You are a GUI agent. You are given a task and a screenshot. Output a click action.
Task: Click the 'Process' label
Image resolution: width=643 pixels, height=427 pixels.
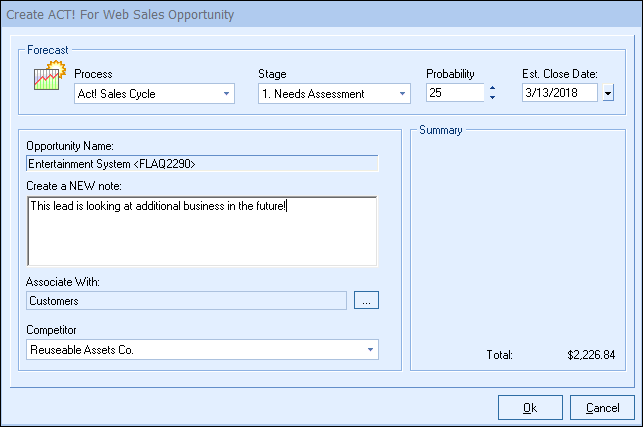pyautogui.click(x=93, y=74)
